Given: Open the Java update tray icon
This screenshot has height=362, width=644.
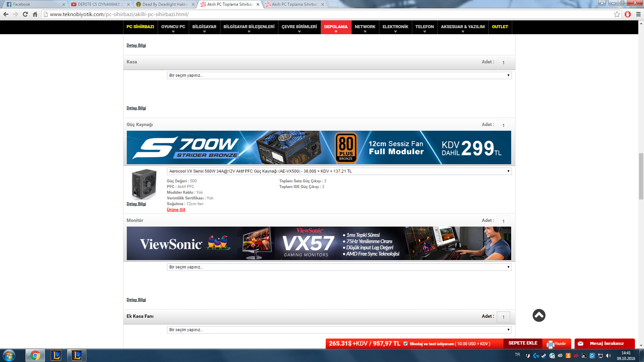Looking at the screenshot, I should (x=568, y=356).
